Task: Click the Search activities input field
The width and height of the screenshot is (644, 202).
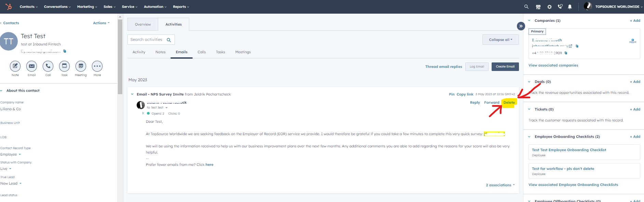Action: pos(147,40)
